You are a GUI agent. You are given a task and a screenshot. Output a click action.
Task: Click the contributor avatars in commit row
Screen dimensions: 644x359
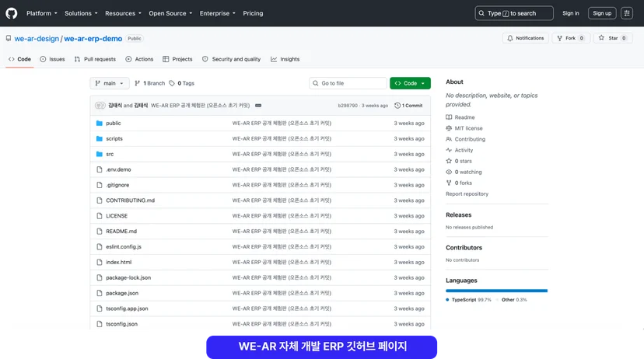coord(100,106)
